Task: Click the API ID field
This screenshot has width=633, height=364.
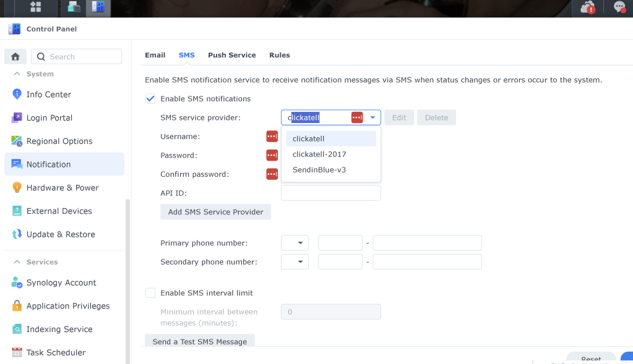Action: tap(330, 193)
